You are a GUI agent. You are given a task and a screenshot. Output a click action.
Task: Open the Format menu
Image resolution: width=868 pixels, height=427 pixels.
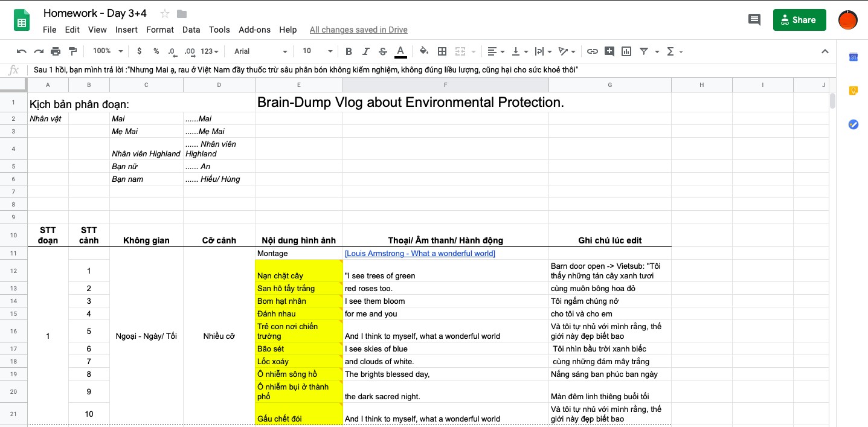click(x=160, y=30)
